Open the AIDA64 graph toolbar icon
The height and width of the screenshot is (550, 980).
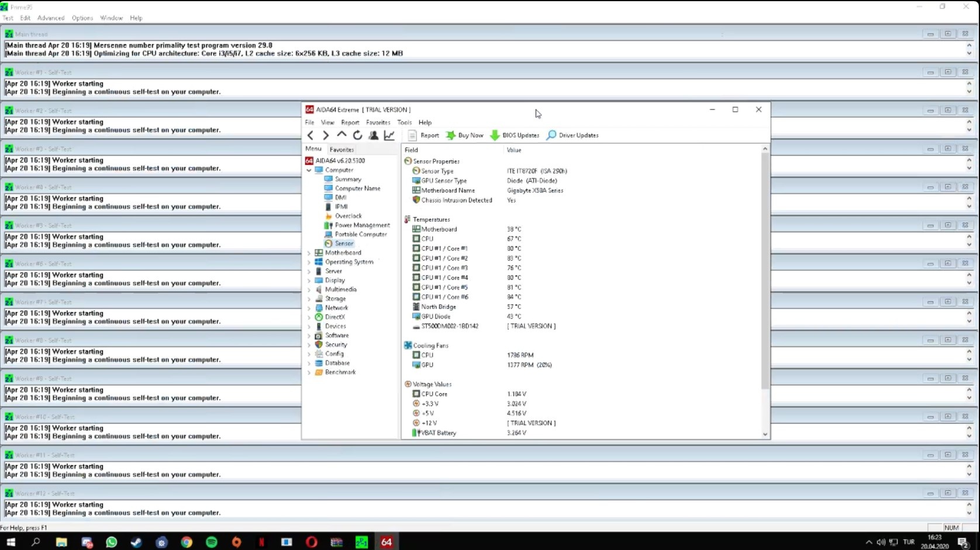(x=389, y=135)
